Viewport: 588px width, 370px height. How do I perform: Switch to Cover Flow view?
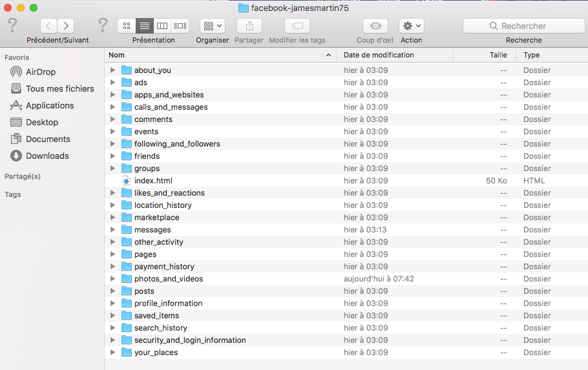tap(180, 26)
